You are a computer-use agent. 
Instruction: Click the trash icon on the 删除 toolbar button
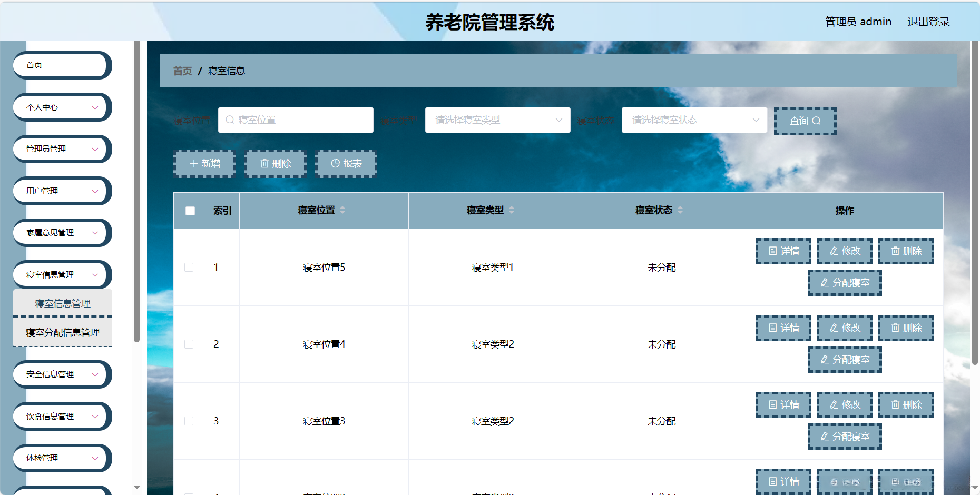[x=266, y=164]
